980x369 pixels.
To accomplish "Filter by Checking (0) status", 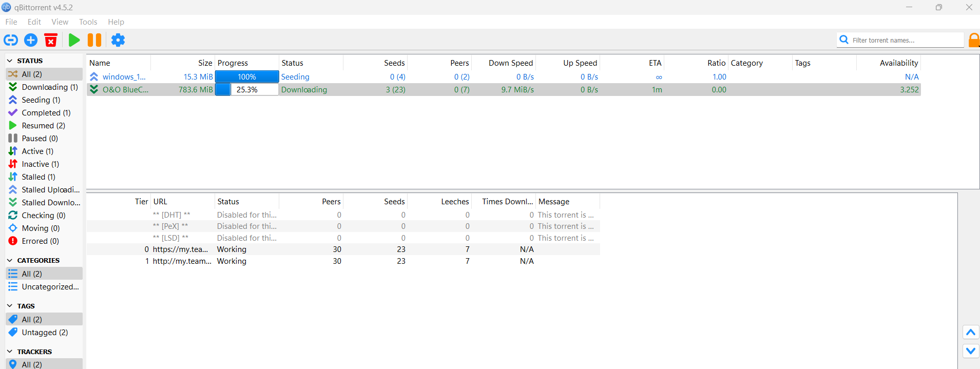I will (x=44, y=215).
